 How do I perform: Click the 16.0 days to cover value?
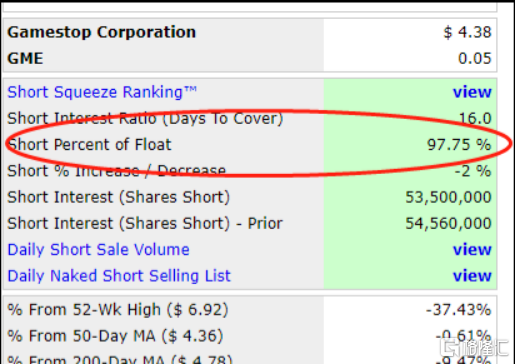point(475,118)
